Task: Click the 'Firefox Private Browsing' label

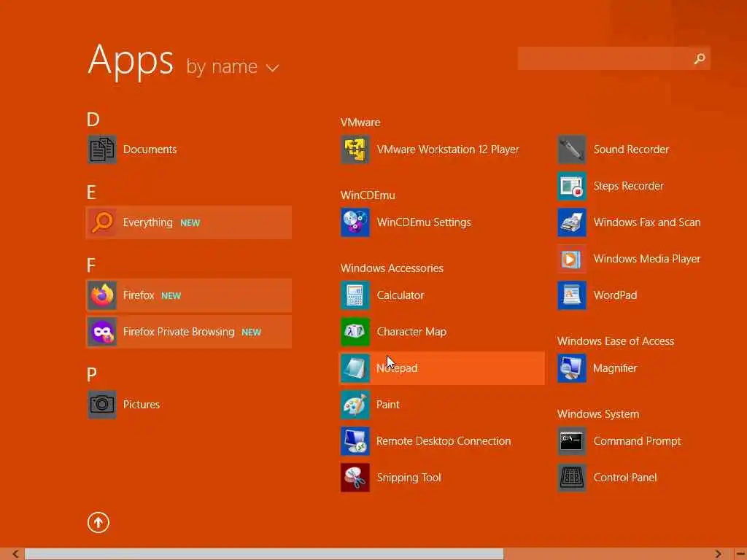Action: [179, 332]
